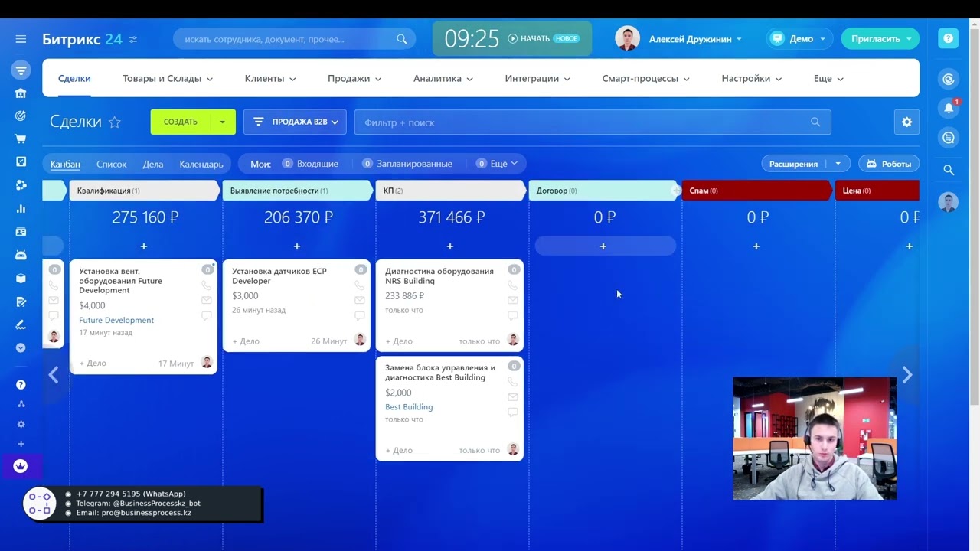Move kanban right with arrow
980x551 pixels.
pyautogui.click(x=906, y=375)
